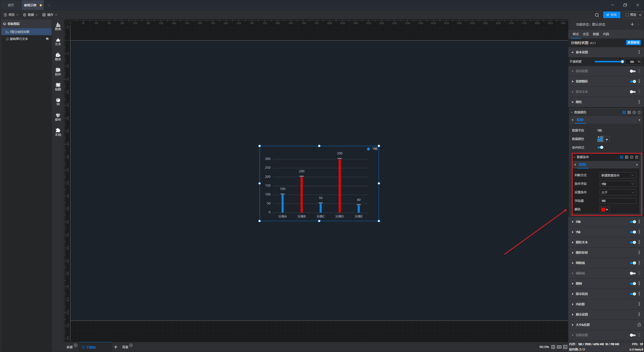Open the 媒体 (media) component category

(58, 56)
